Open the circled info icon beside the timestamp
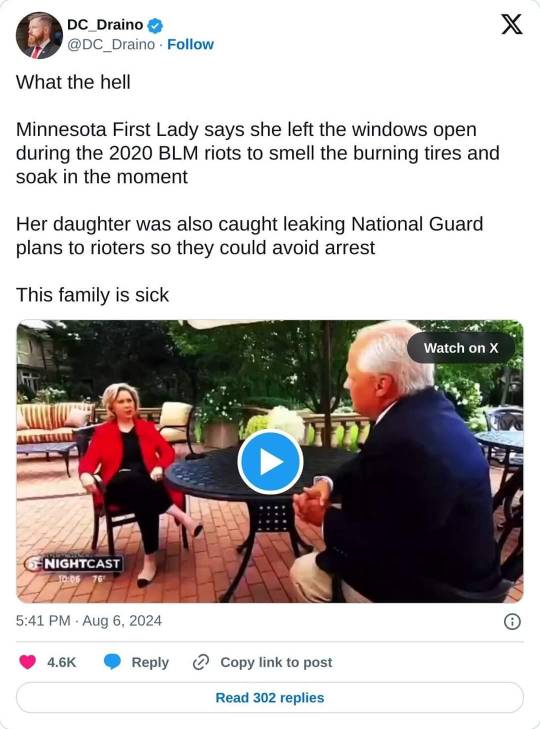 click(x=512, y=621)
